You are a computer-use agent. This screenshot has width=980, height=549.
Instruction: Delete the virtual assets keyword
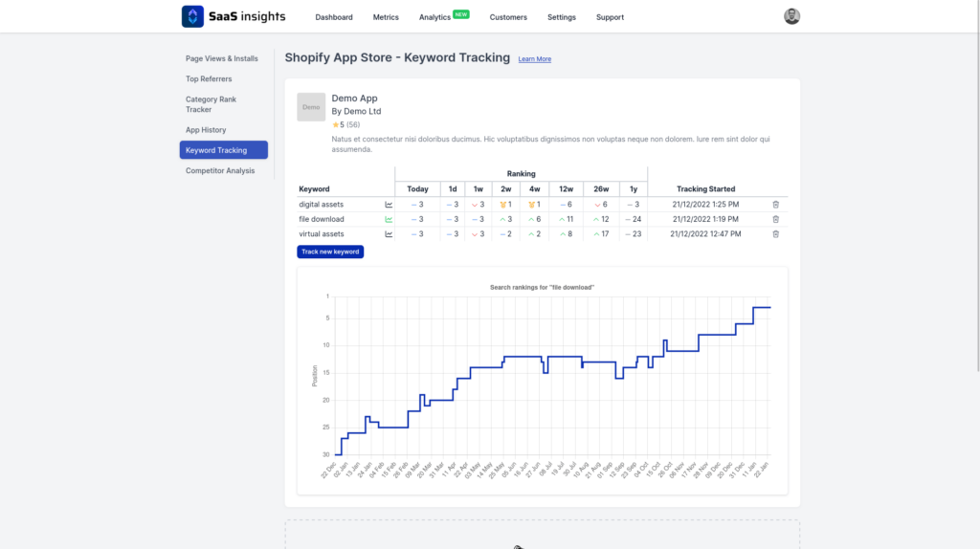[x=775, y=234]
